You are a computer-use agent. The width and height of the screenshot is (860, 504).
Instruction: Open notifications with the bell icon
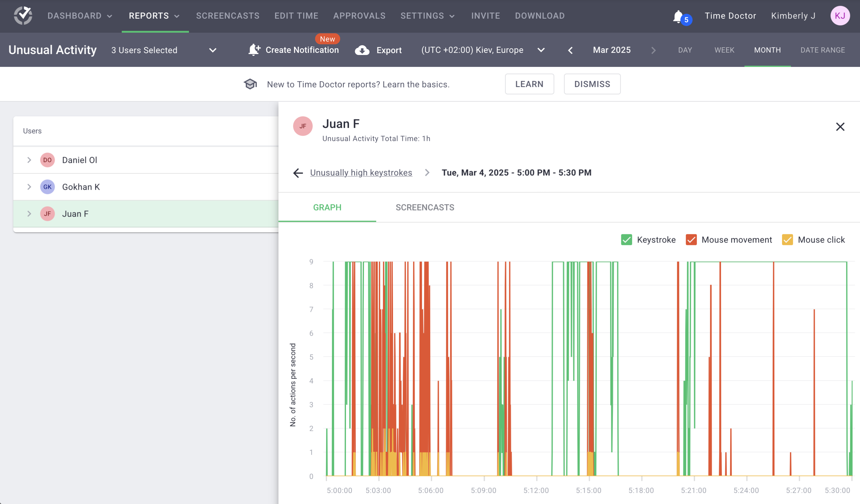click(x=678, y=15)
